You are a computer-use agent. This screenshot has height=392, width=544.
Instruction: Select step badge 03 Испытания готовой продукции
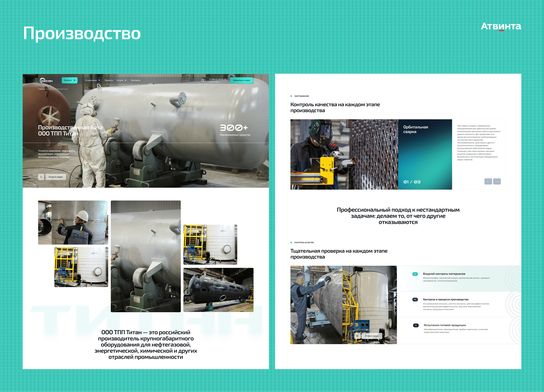click(x=416, y=325)
